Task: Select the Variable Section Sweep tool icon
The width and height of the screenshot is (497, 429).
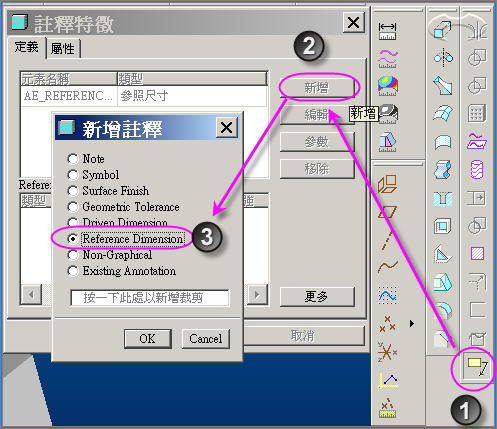Action: pyautogui.click(x=443, y=85)
